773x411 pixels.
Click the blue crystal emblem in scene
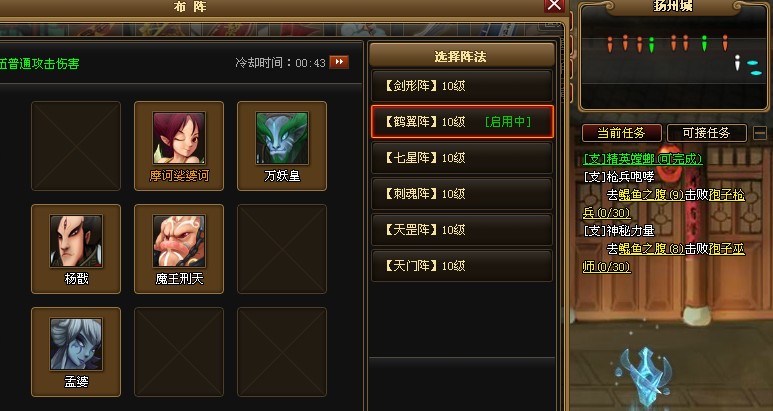pyautogui.click(x=646, y=376)
